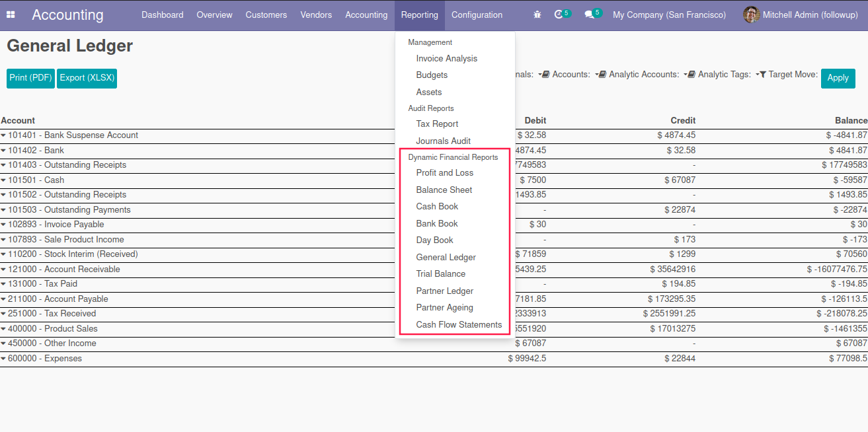Click the debug bug icon in navbar
The image size is (868, 432).
pos(537,15)
